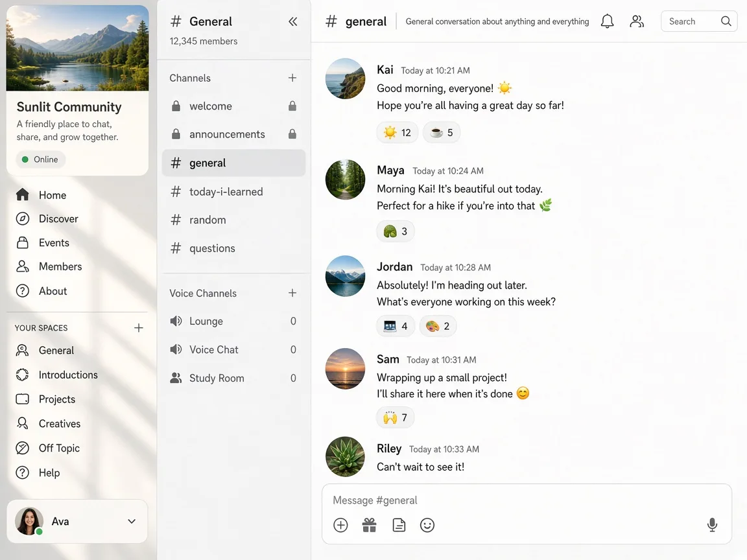The image size is (747, 560).
Task: Open Jordan's mountain avatar
Action: 346,275
